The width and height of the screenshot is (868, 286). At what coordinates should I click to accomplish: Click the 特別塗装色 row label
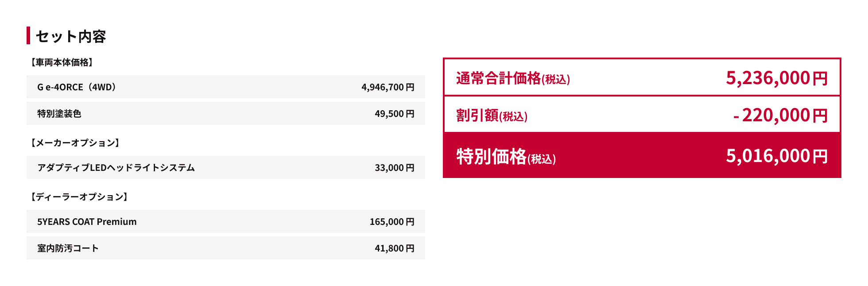click(x=59, y=114)
